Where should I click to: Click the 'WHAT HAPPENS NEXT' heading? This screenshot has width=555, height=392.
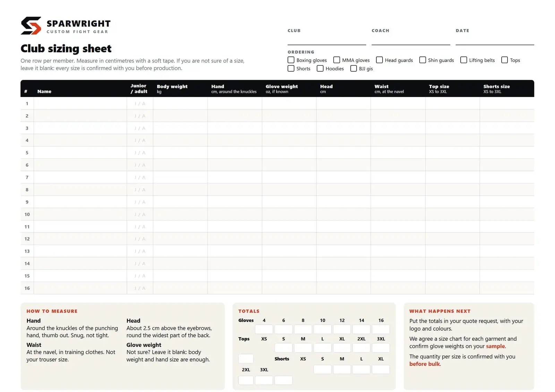click(440, 311)
